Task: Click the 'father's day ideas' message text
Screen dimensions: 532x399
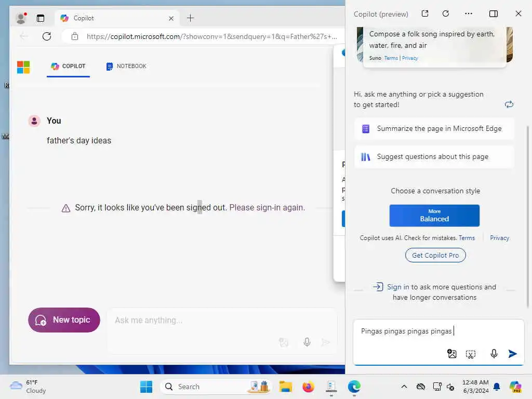Action: [79, 140]
